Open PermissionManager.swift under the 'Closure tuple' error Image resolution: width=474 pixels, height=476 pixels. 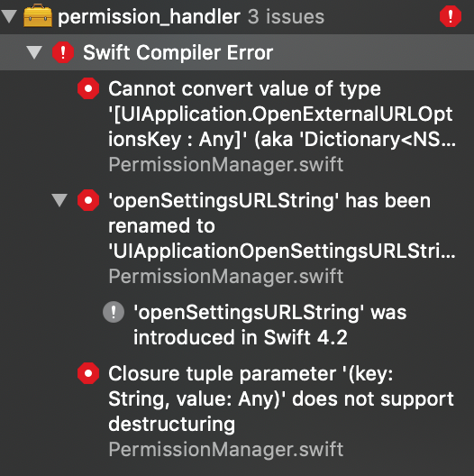tap(226, 450)
